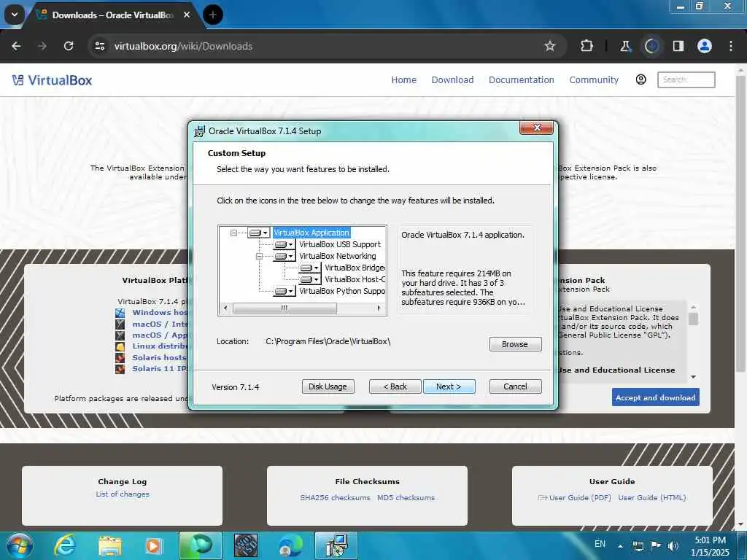Click the volume speaker tray icon

(673, 545)
